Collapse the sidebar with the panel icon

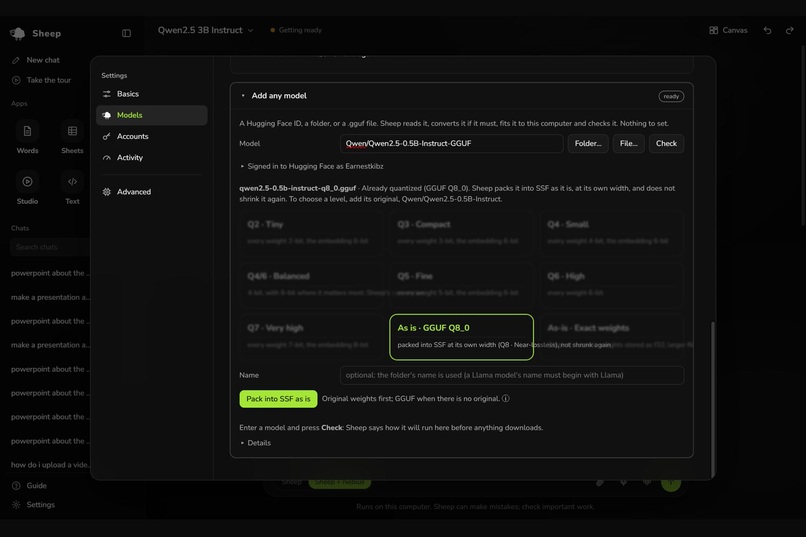point(126,33)
